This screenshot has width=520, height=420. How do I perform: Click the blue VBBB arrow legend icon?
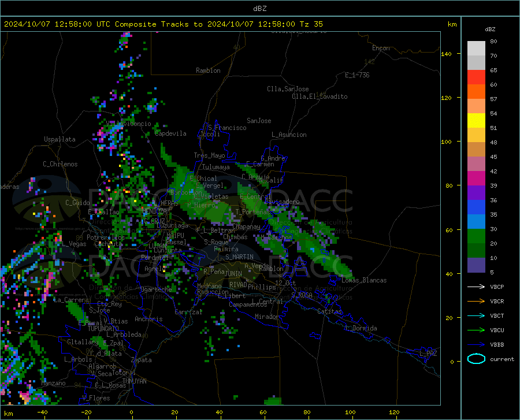(476, 344)
